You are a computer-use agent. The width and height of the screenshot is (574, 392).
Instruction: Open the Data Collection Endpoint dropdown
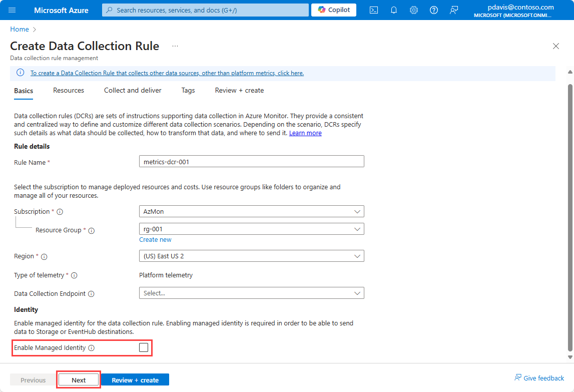click(x=251, y=293)
